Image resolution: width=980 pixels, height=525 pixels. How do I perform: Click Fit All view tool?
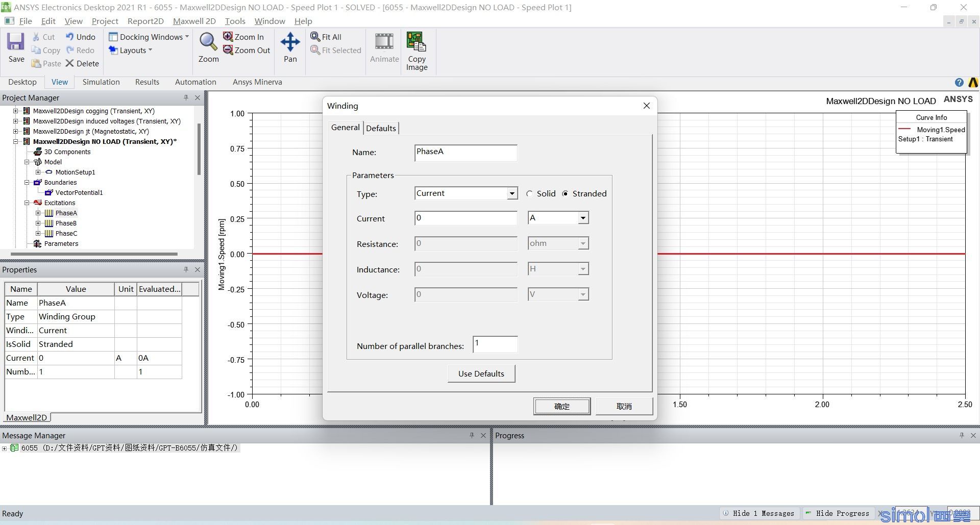point(326,37)
